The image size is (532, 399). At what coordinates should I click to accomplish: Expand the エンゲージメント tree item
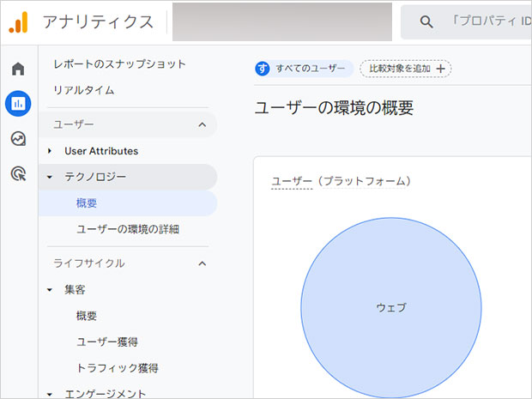coord(50,394)
